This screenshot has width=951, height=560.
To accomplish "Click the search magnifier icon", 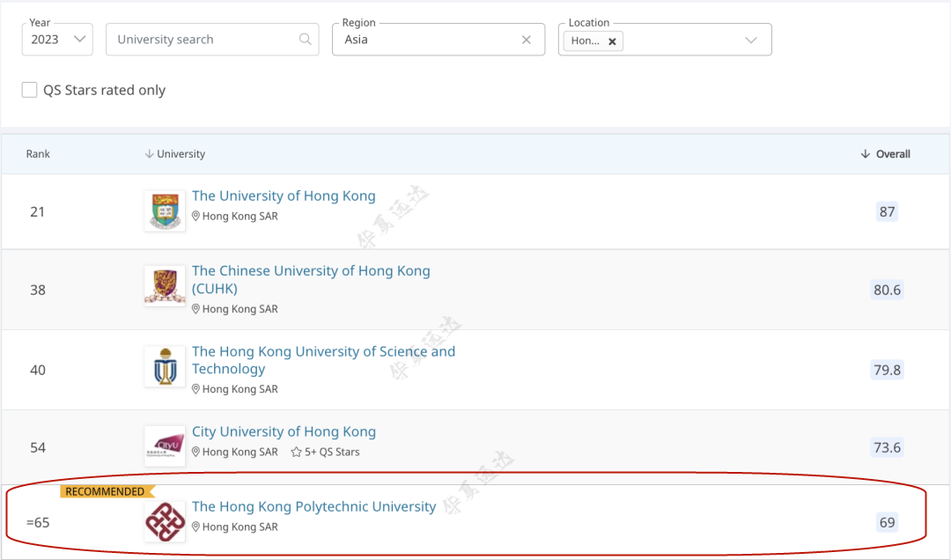I will [305, 40].
